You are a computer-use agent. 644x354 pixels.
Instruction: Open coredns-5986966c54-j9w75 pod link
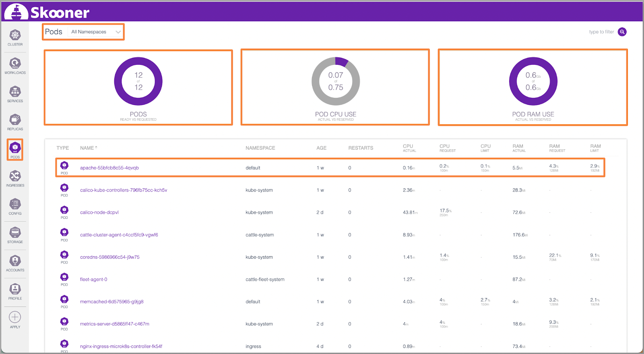click(110, 257)
